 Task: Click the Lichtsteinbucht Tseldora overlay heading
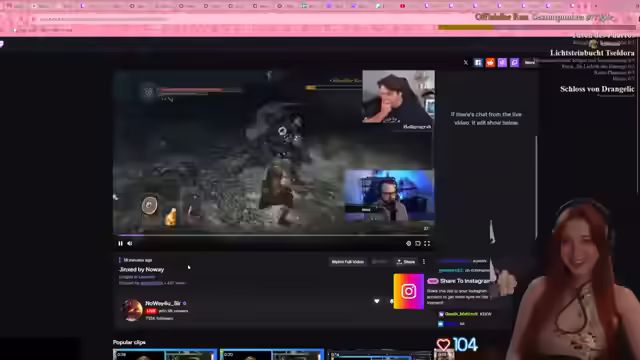pyautogui.click(x=592, y=53)
